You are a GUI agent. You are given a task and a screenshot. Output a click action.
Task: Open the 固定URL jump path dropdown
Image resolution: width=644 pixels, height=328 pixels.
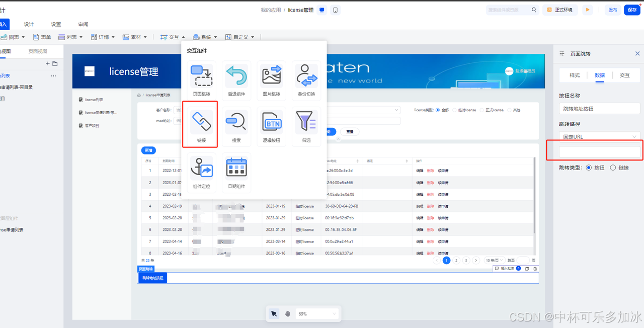click(599, 136)
